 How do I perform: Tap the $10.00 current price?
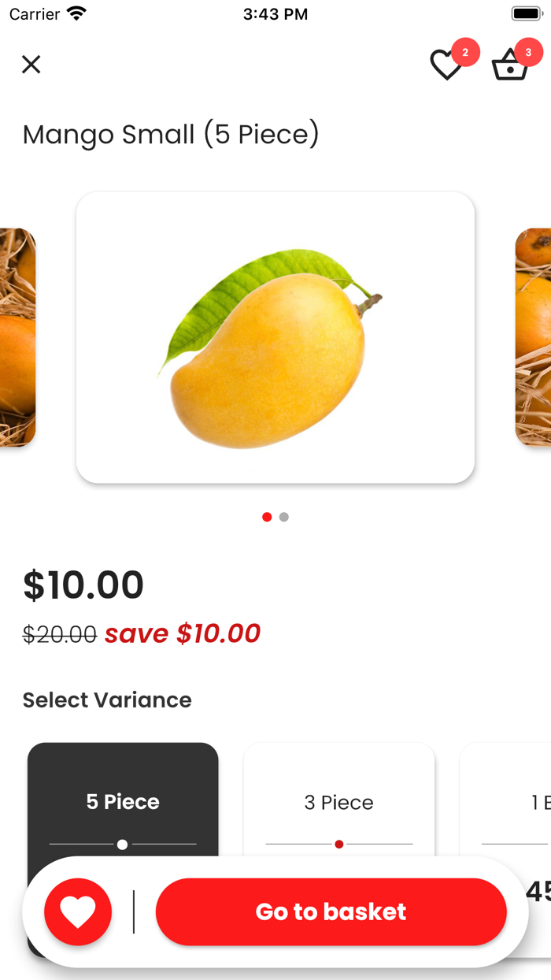[x=83, y=585]
